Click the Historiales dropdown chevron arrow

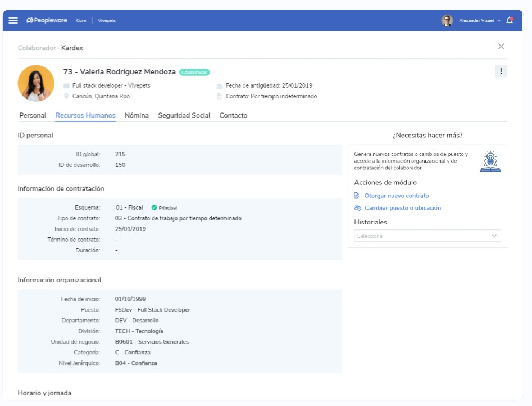click(x=494, y=236)
